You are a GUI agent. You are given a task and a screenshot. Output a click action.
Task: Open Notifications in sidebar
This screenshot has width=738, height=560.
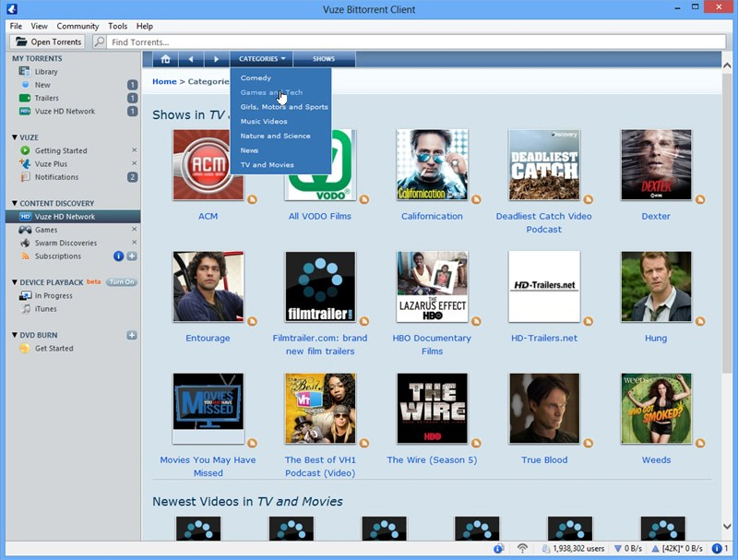coord(56,177)
